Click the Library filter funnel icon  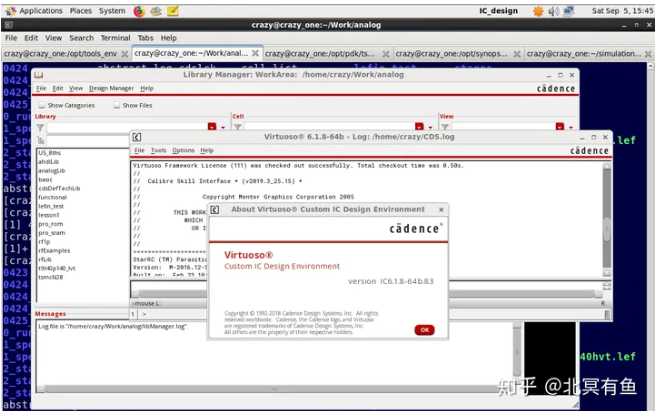click(x=40, y=127)
